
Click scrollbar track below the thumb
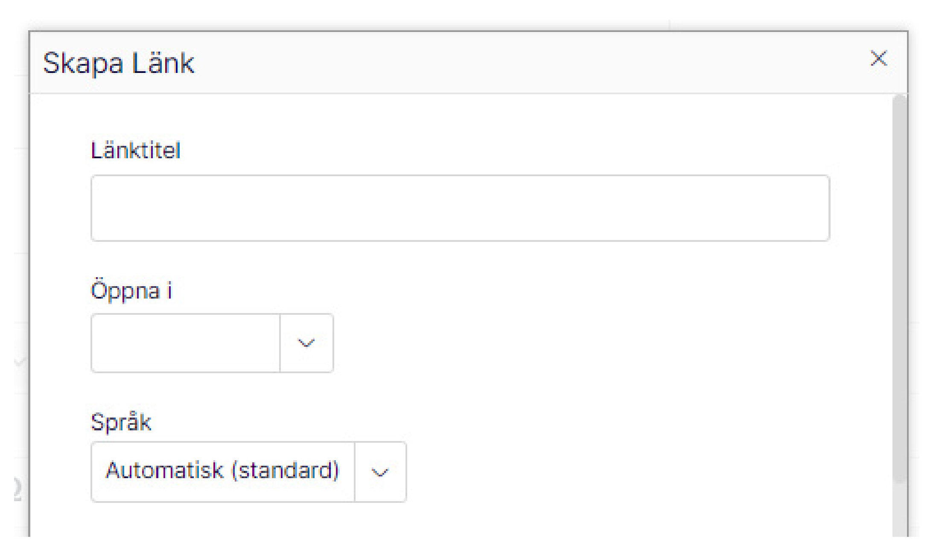899,510
